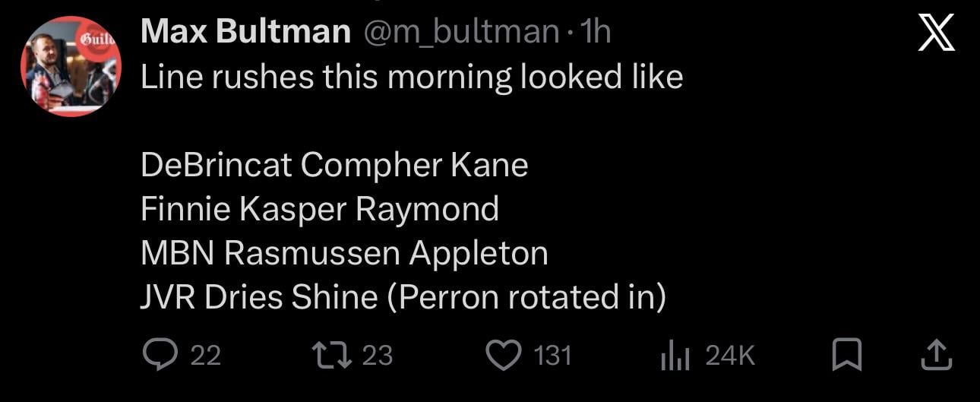Click the 22 replies count

coord(205,355)
